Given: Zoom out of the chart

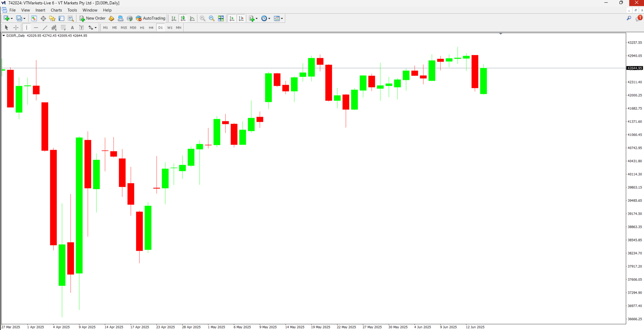Looking at the screenshot, I should pyautogui.click(x=212, y=18).
